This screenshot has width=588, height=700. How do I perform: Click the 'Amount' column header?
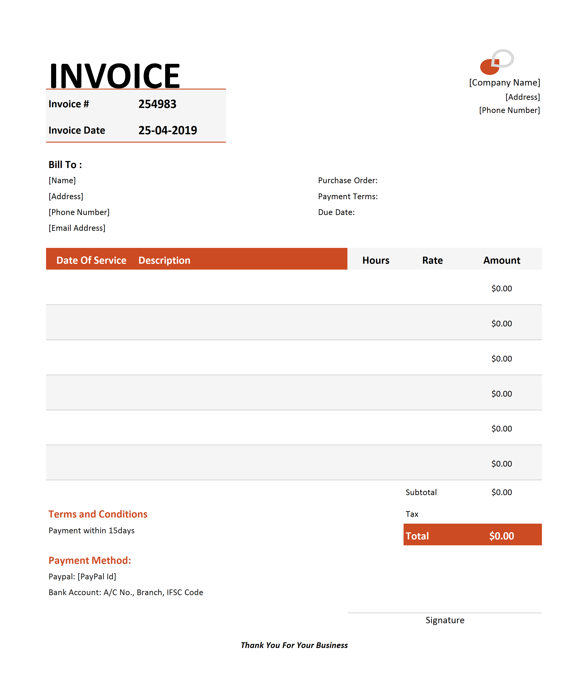502,260
